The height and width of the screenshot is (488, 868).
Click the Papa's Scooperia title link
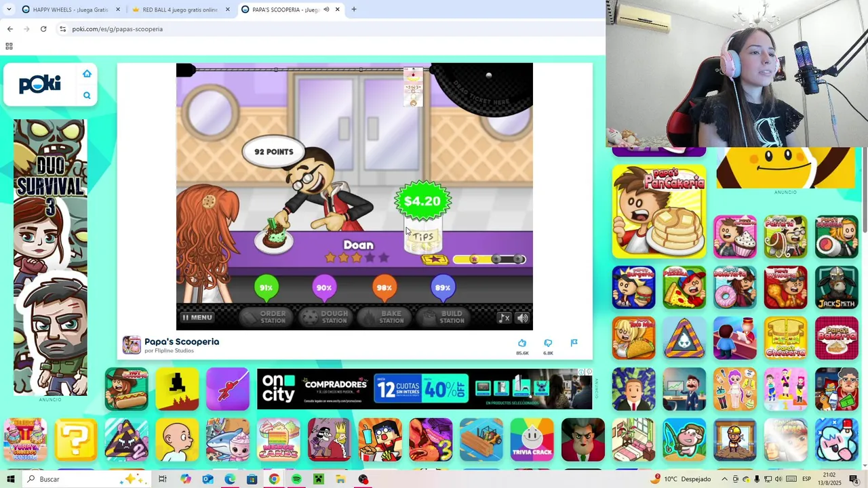click(182, 342)
